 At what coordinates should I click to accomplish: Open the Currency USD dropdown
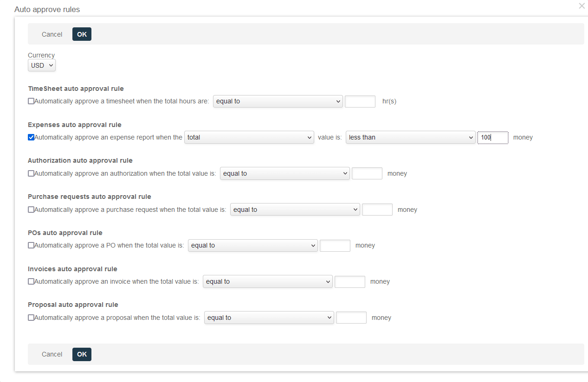click(x=42, y=65)
